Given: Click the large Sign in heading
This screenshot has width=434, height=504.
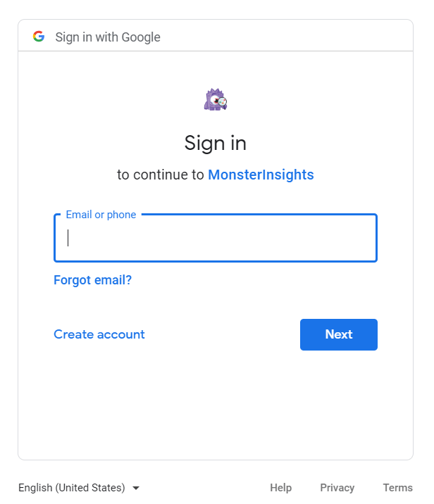Looking at the screenshot, I should tap(215, 143).
